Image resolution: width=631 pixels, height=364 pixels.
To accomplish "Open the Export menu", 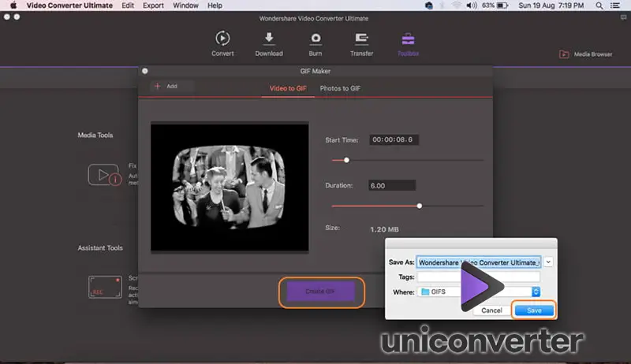I will point(153,6).
